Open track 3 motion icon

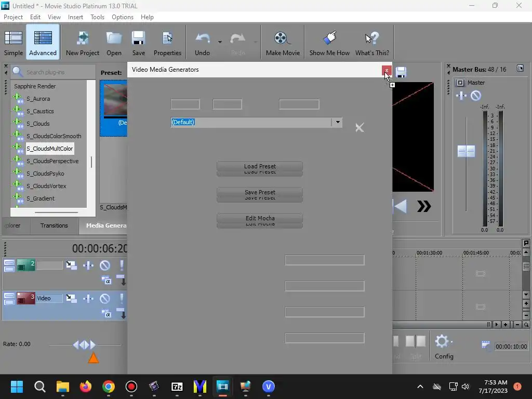click(71, 298)
